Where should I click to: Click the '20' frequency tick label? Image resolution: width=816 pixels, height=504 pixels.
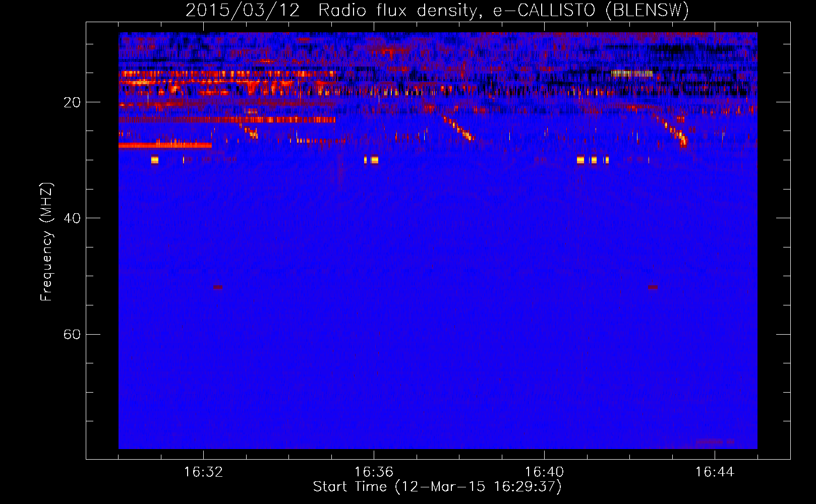[72, 102]
